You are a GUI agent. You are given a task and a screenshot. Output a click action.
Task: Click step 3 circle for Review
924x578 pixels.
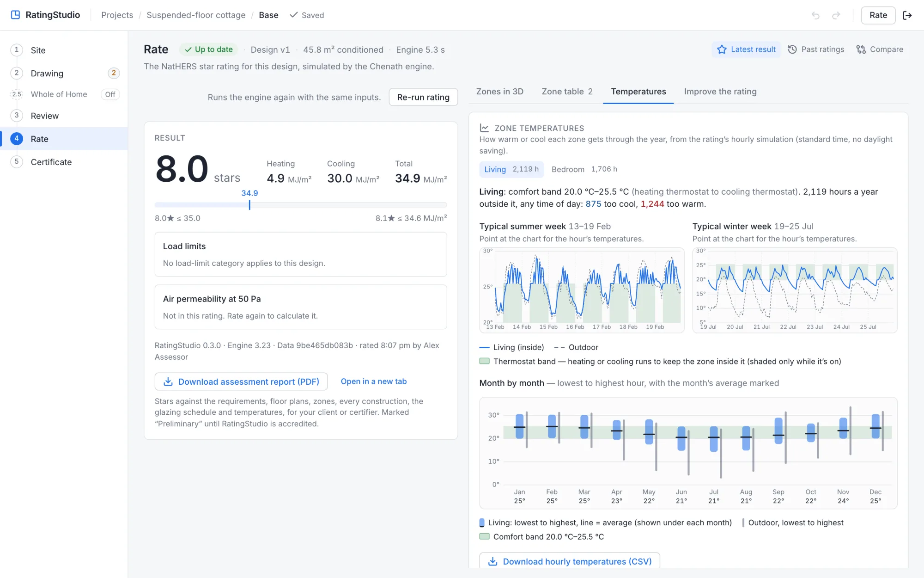click(17, 116)
